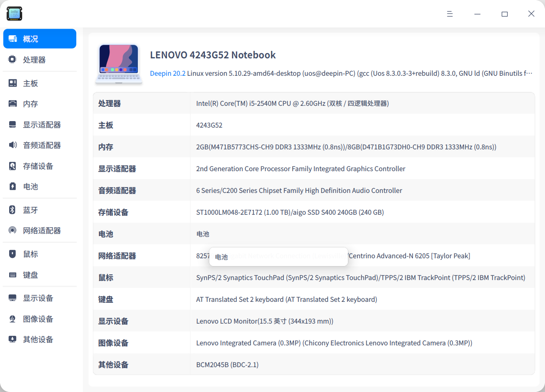
Task: Click the 主板 row header in the table
Action: point(106,125)
